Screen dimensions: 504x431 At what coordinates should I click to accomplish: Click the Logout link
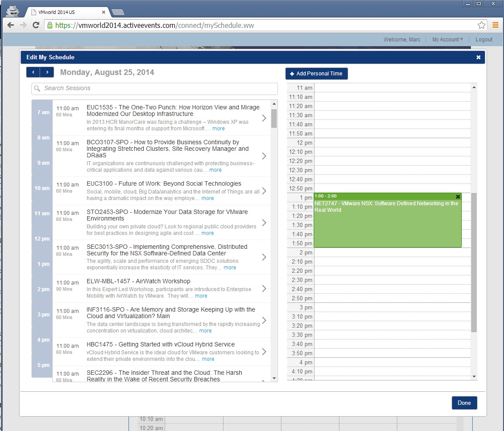pos(484,40)
